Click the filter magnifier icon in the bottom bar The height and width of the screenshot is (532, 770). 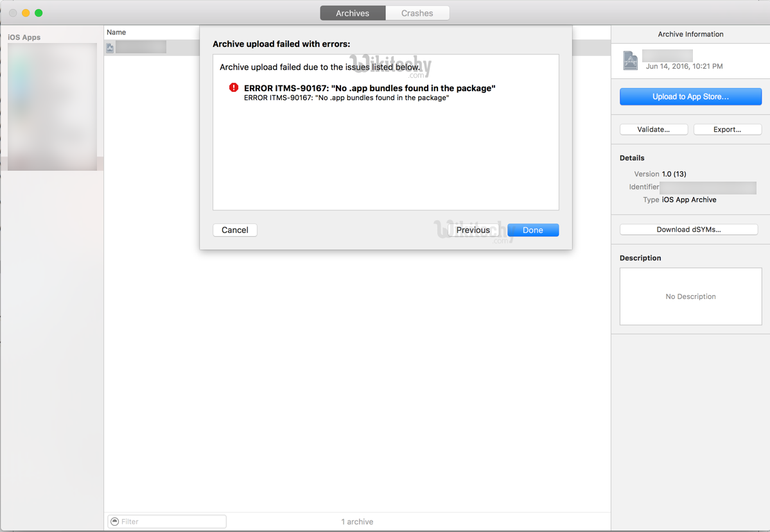click(115, 522)
